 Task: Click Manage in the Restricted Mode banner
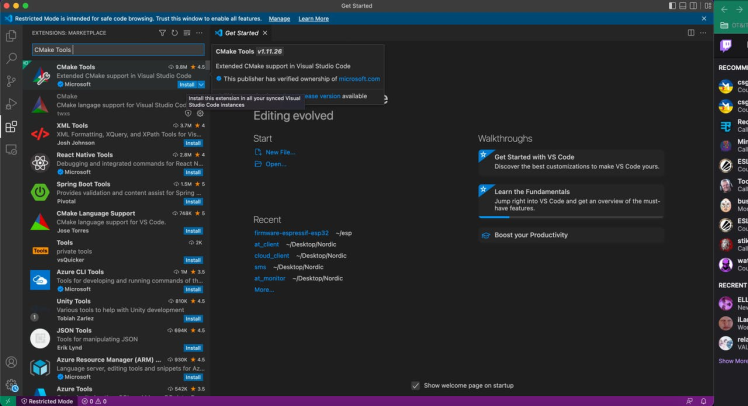tap(279, 19)
